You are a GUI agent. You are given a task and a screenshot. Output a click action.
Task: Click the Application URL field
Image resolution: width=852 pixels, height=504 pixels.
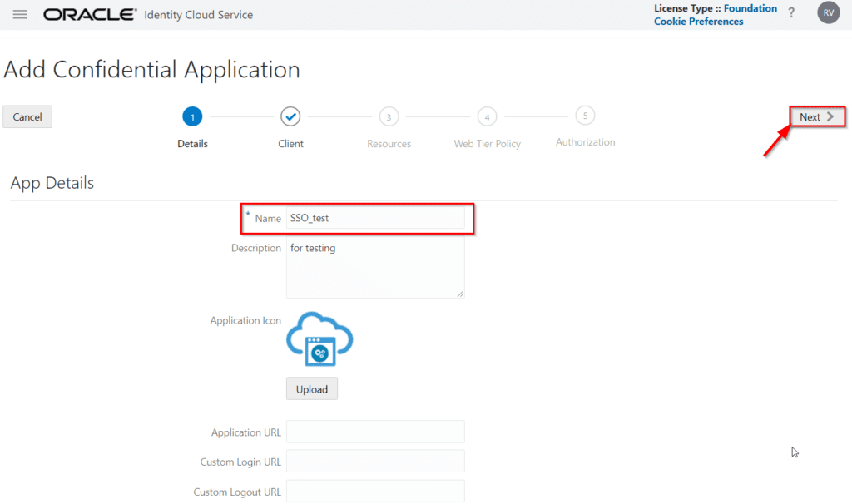(375, 432)
